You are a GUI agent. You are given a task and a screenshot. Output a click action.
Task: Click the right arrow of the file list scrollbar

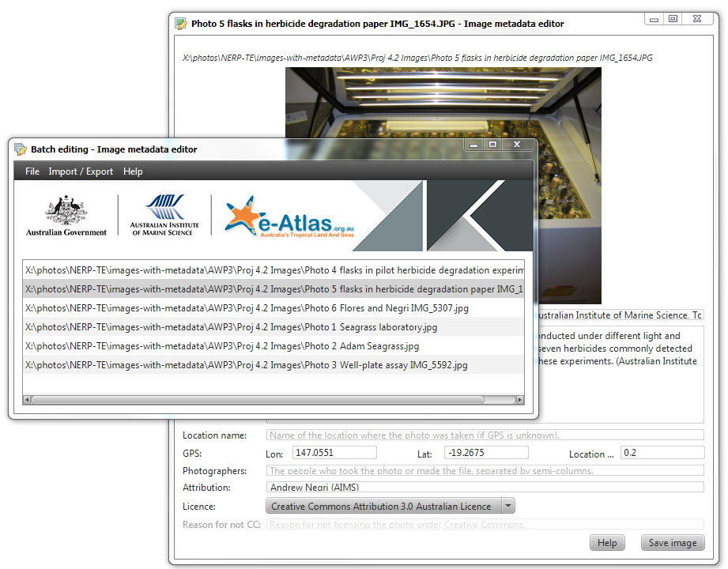click(x=520, y=400)
